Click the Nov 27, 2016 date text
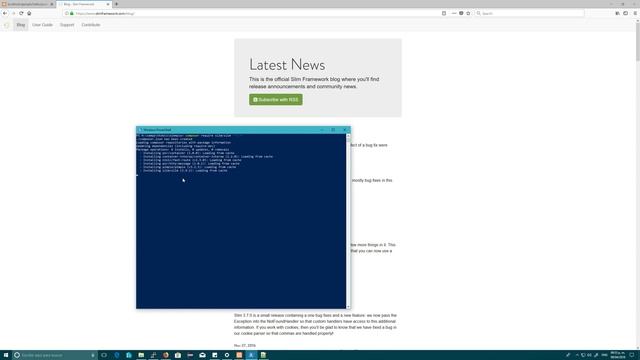Viewport: 640px width, 360px height. tap(245, 346)
